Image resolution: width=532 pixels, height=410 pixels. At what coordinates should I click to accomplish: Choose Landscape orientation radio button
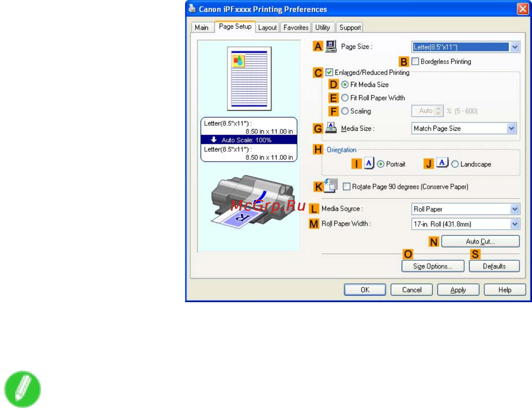click(x=455, y=164)
